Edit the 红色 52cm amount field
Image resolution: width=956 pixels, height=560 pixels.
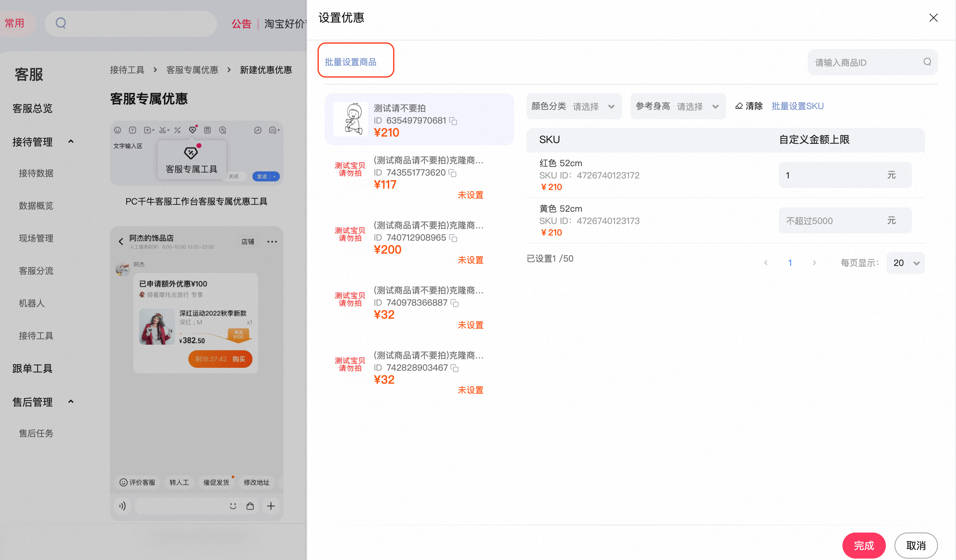pos(845,175)
